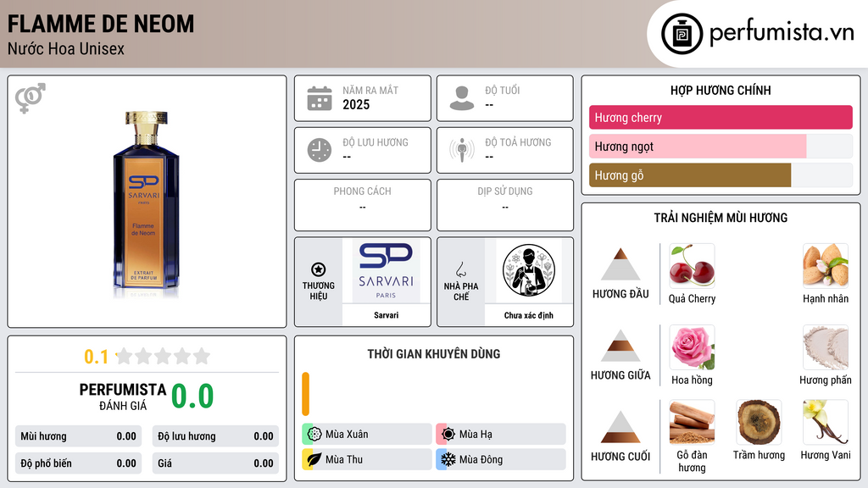Click the perfumista.vn bottle logo icon
The height and width of the screenshot is (488, 868).
(682, 34)
